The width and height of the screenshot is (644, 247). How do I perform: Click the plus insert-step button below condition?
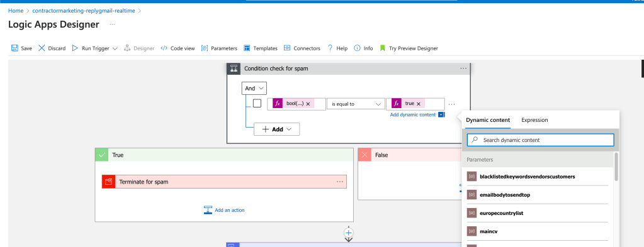348,233
